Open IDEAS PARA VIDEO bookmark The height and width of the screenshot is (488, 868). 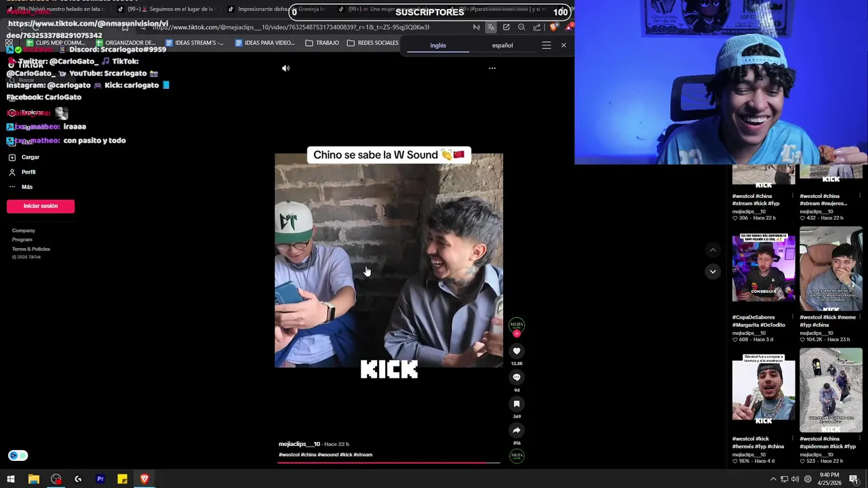tap(264, 43)
